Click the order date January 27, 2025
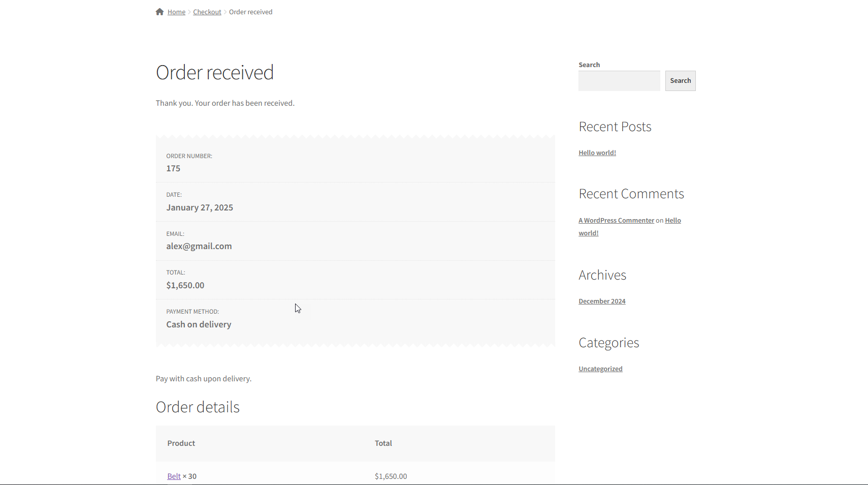This screenshot has height=485, width=868. point(200,207)
